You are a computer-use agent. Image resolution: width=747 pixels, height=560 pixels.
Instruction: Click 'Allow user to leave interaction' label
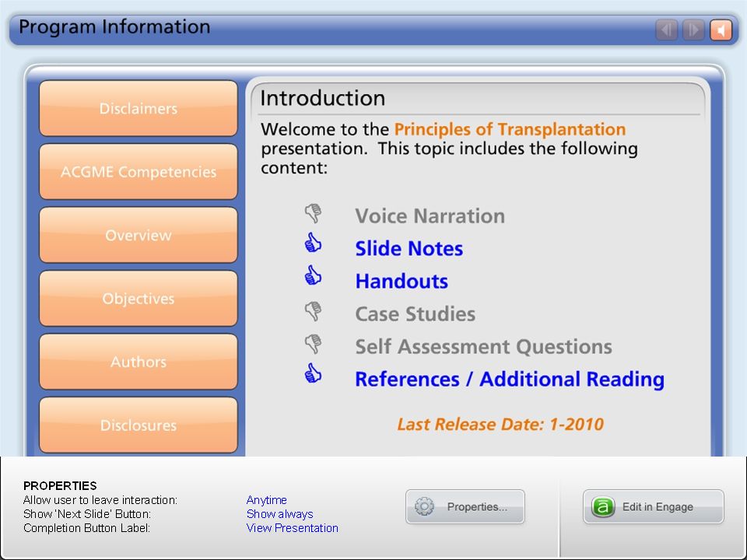[100, 500]
